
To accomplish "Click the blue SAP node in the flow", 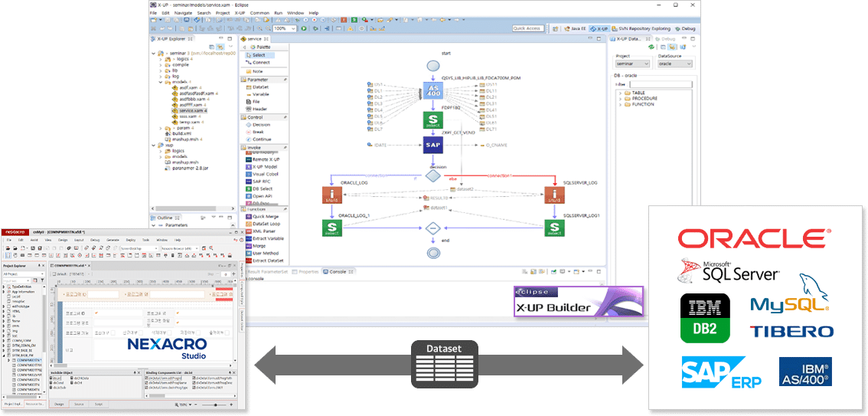I will 432,146.
